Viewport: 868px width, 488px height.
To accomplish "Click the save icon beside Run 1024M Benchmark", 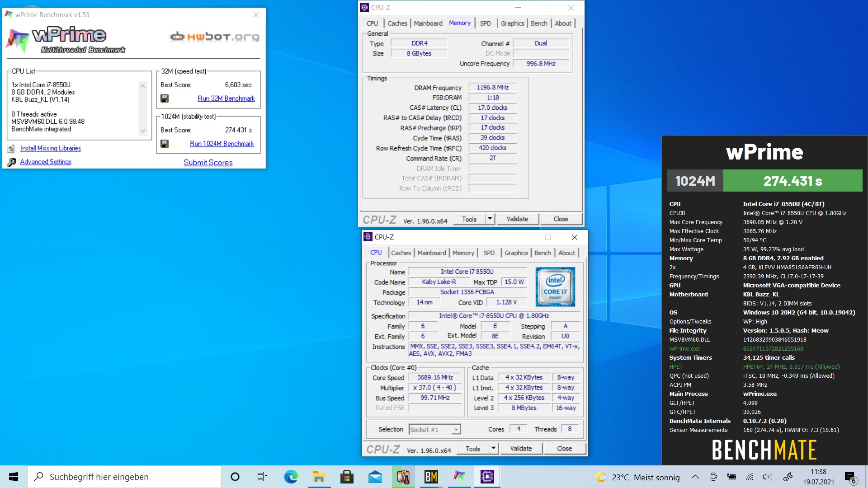I will (x=165, y=144).
